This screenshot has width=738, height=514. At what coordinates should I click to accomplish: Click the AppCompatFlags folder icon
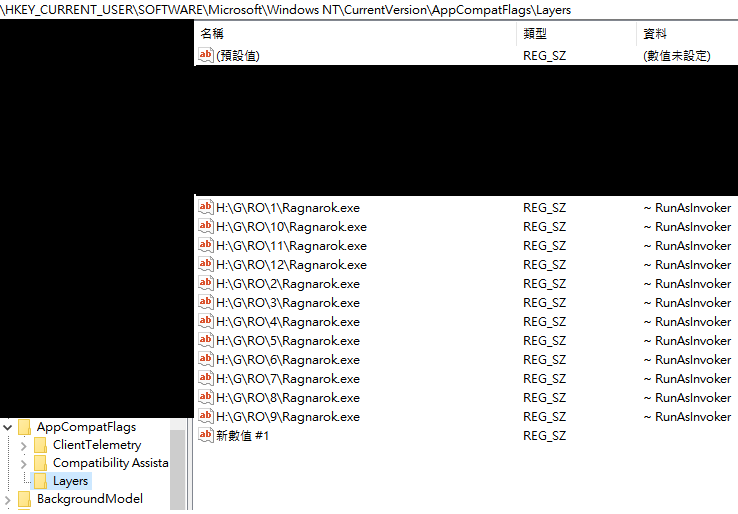[24, 427]
